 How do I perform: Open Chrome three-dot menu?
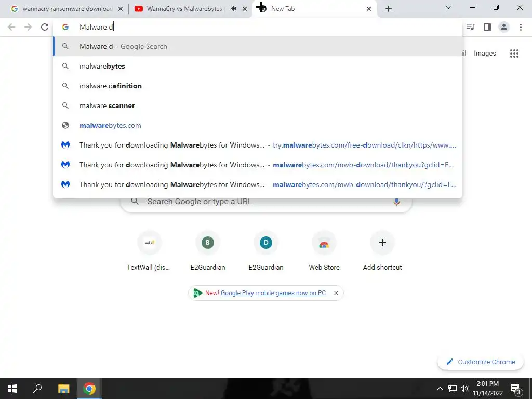click(x=521, y=27)
